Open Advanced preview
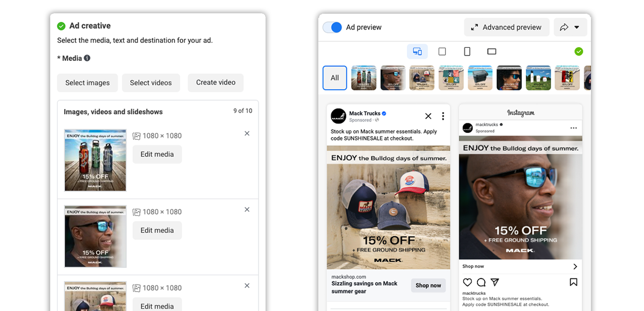The image size is (644, 311). [x=507, y=27]
